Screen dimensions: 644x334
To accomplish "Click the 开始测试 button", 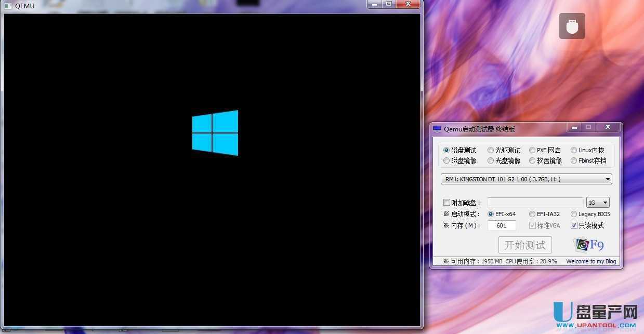I will tap(525, 244).
